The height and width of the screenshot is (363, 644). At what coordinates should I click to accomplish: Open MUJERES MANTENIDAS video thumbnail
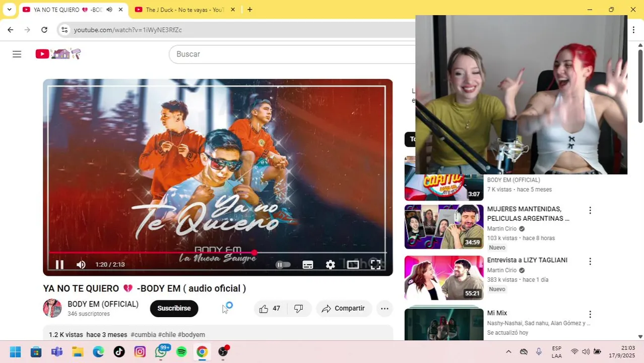(444, 227)
